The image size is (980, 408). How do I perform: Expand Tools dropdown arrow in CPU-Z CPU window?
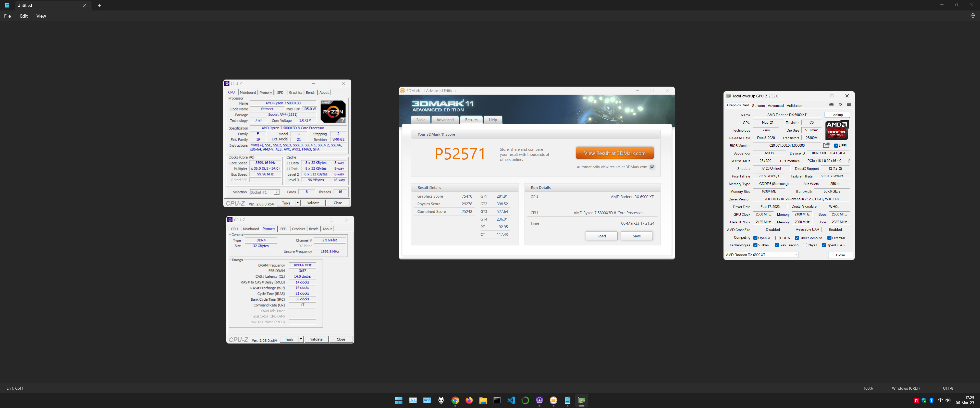point(298,203)
